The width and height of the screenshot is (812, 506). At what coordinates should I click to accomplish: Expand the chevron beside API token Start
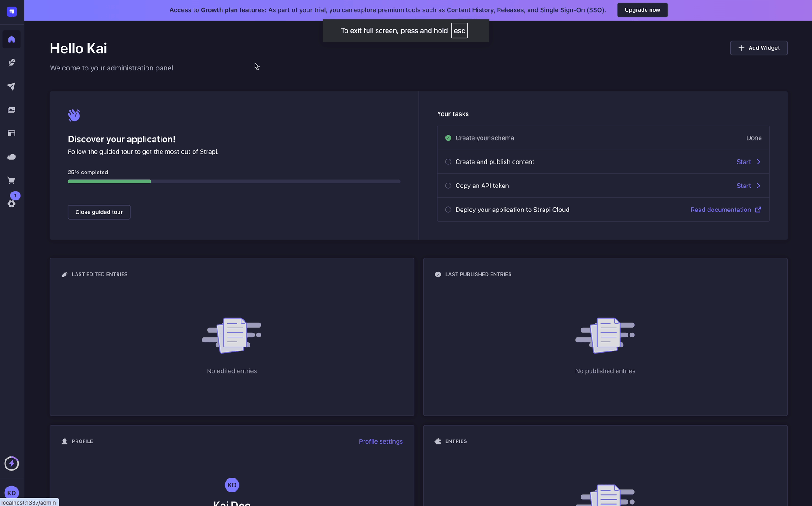[x=758, y=186]
